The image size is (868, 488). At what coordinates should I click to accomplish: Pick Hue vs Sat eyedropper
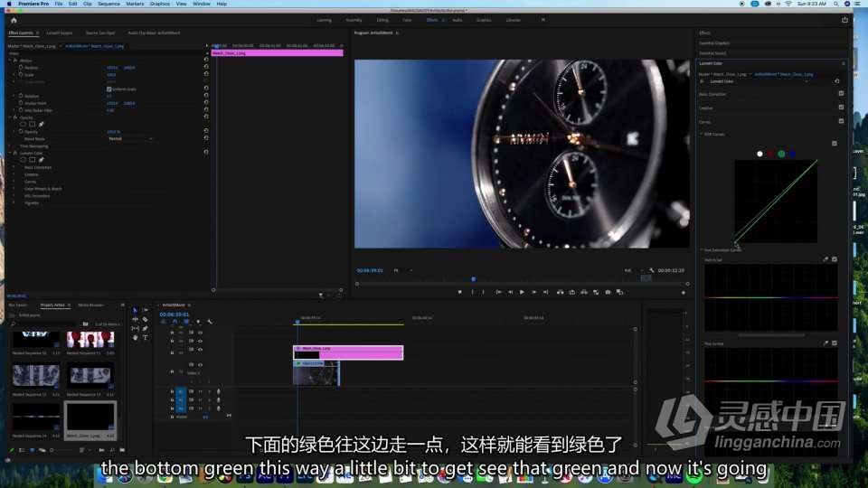point(826,259)
